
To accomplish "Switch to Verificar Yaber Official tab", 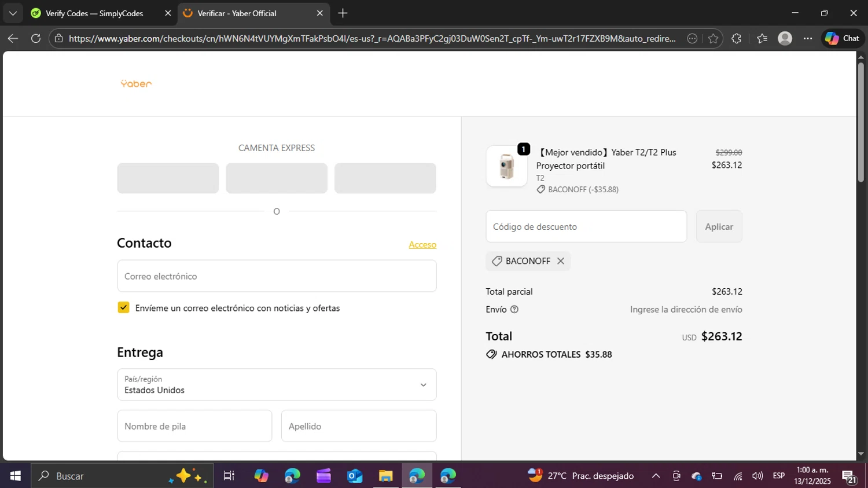I will point(253,13).
